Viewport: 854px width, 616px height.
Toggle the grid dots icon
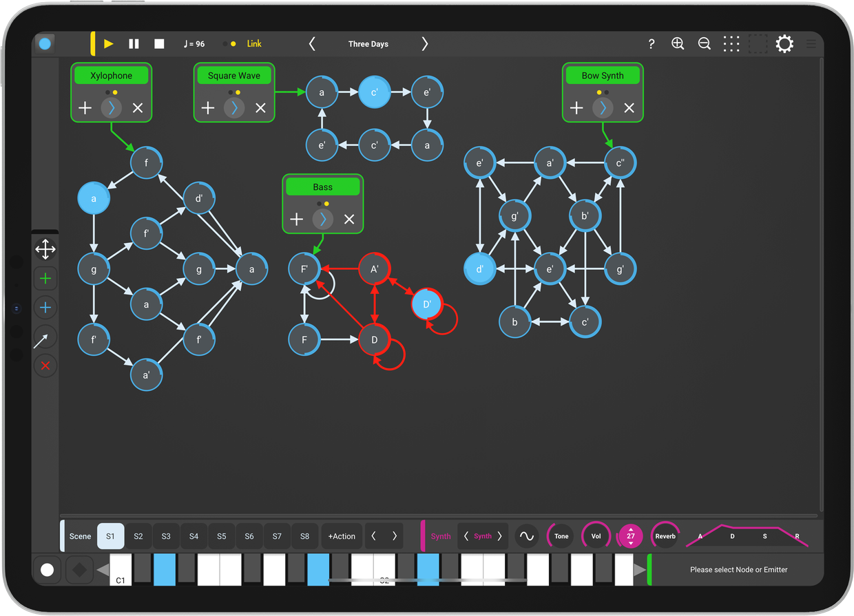[731, 44]
